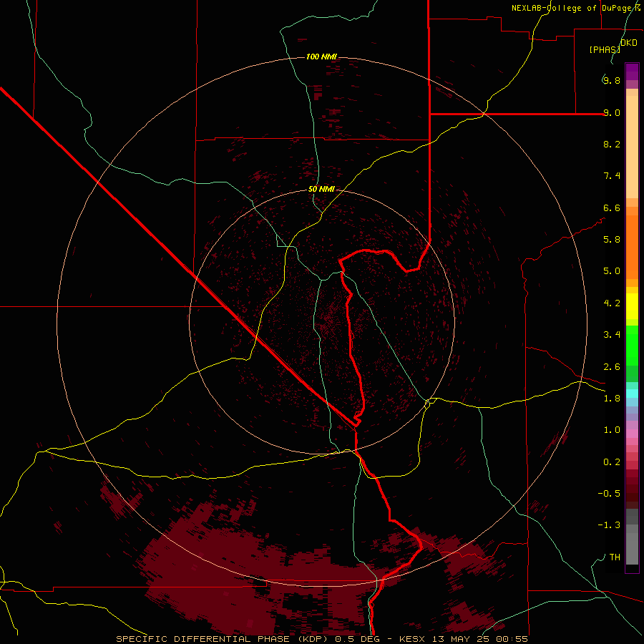Click the 9.8 scale value

[612, 80]
